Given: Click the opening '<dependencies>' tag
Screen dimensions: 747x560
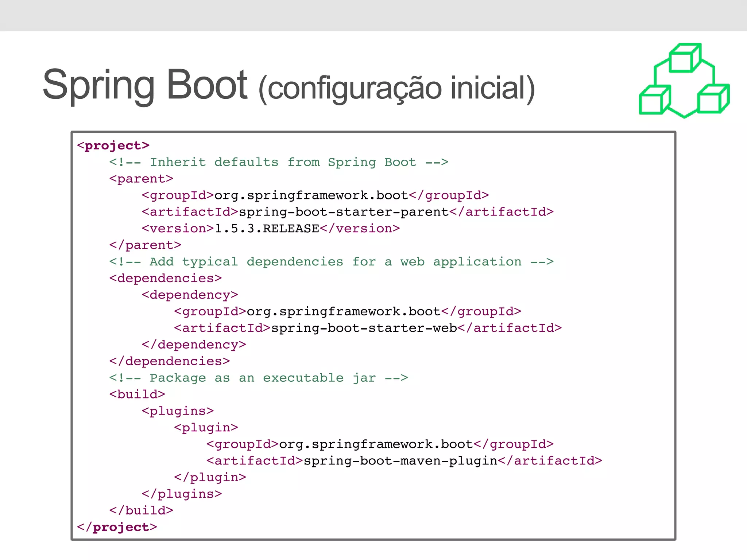Looking at the screenshot, I should [x=166, y=278].
